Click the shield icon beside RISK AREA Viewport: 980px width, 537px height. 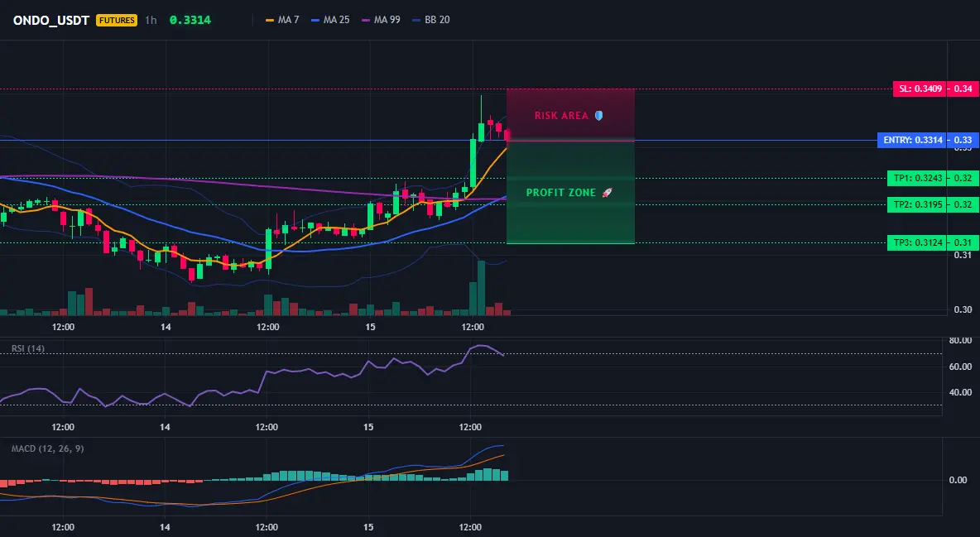coord(598,116)
